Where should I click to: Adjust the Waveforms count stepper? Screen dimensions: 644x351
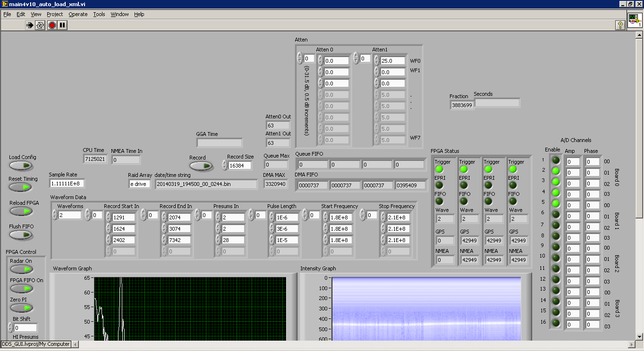pyautogui.click(x=55, y=215)
